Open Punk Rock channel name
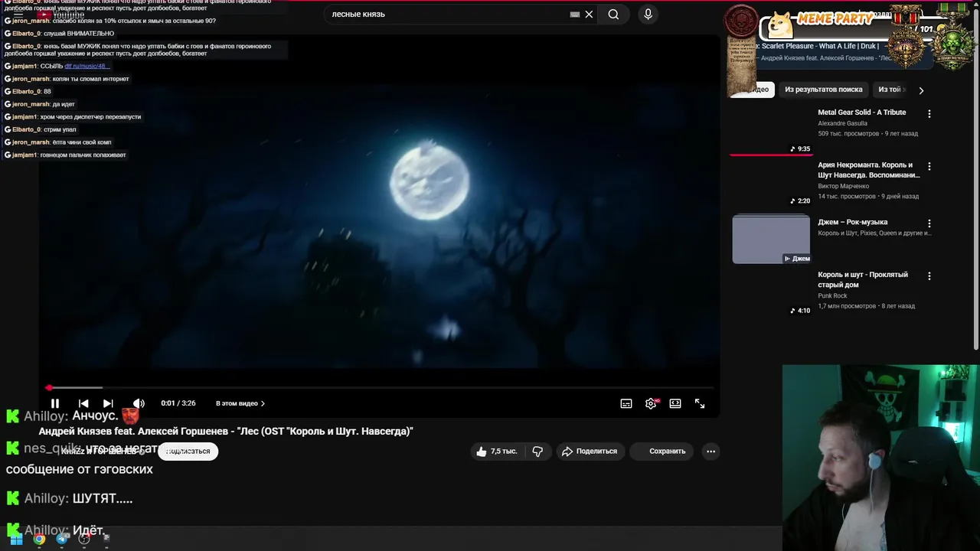The height and width of the screenshot is (551, 980). (x=832, y=295)
